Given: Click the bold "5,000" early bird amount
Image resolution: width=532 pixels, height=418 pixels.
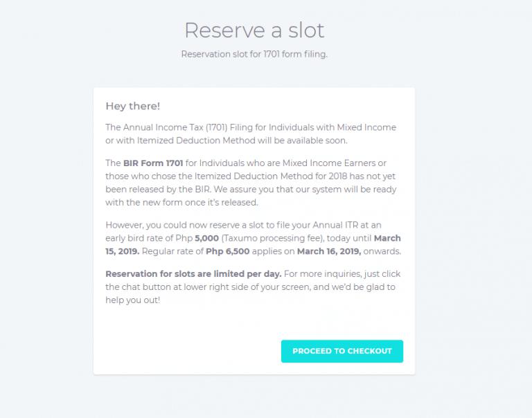Looking at the screenshot, I should point(206,238).
